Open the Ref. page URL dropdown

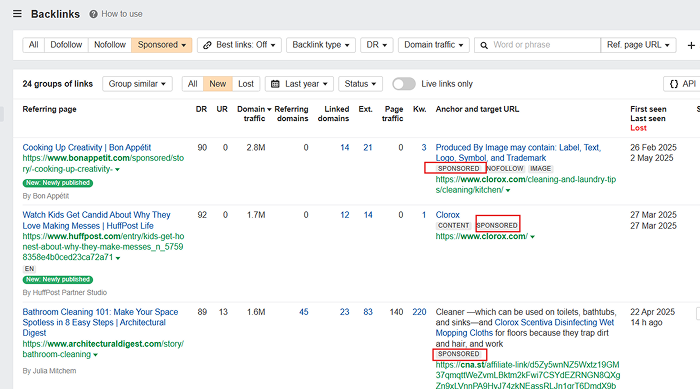638,45
